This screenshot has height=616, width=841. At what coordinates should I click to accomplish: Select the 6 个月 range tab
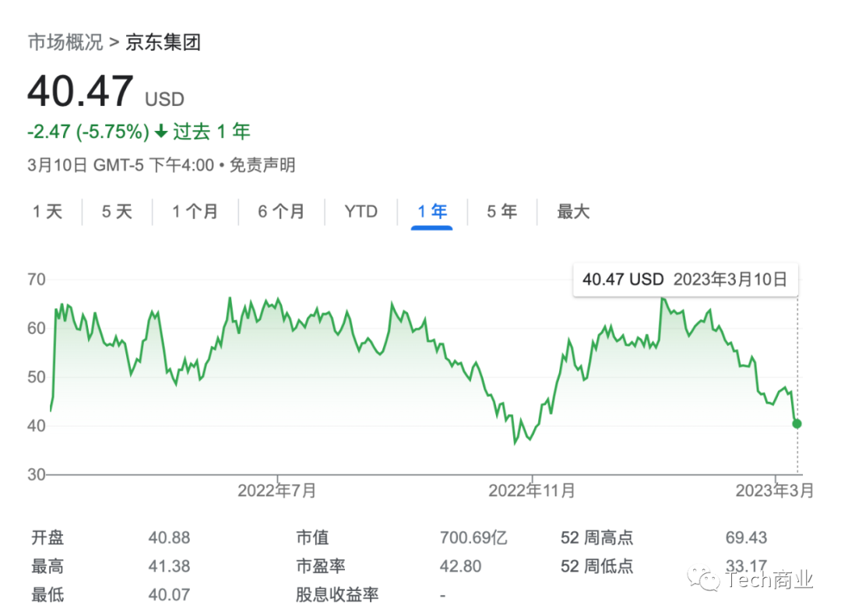tap(281, 211)
